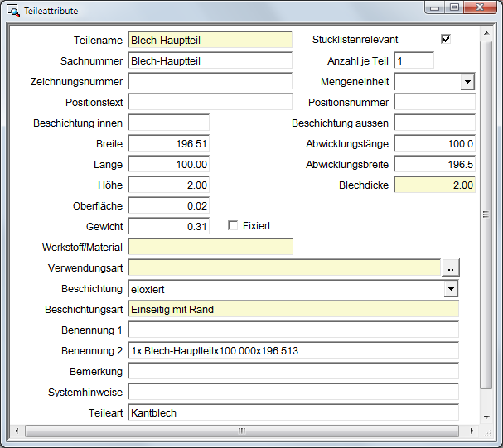Click into the Teilename field
The width and height of the screenshot is (503, 448).
[x=210, y=40]
